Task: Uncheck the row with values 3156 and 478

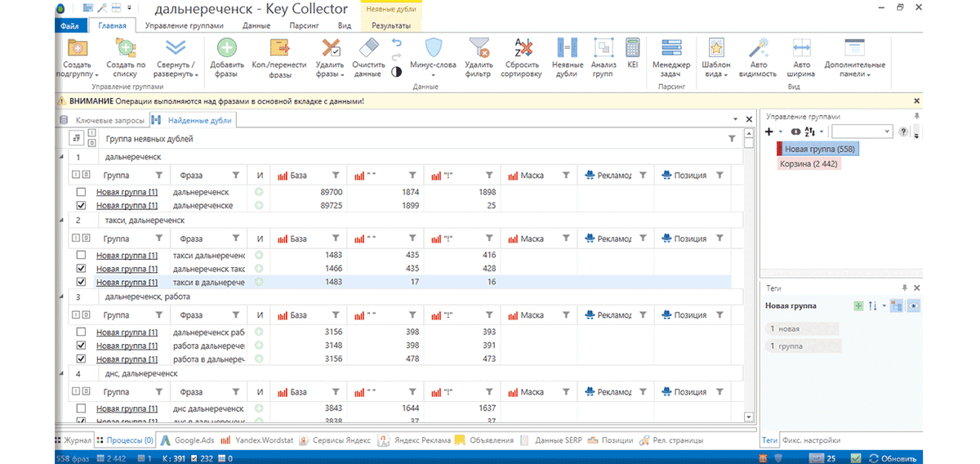Action: 81,359
